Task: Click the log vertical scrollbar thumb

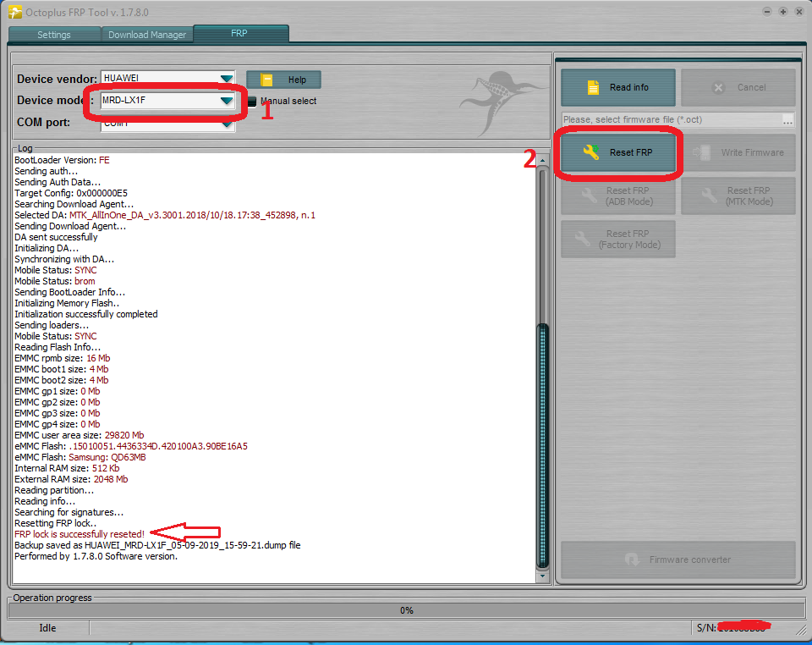Action: coord(543,446)
